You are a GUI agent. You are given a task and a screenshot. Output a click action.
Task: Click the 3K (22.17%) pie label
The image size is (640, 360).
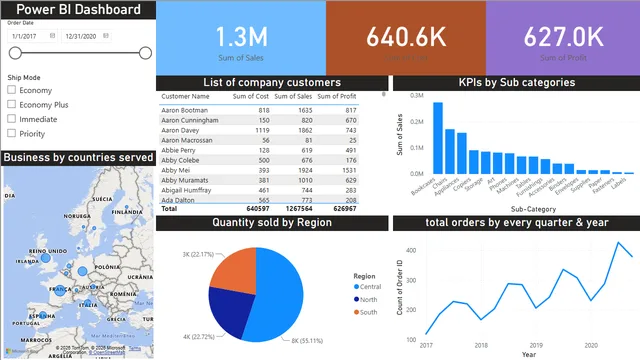point(198,254)
